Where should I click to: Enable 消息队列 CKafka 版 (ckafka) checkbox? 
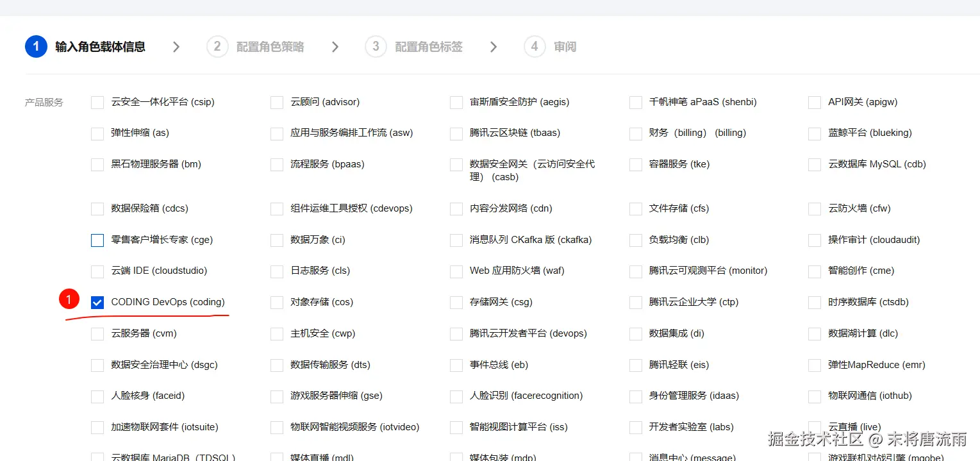click(456, 240)
